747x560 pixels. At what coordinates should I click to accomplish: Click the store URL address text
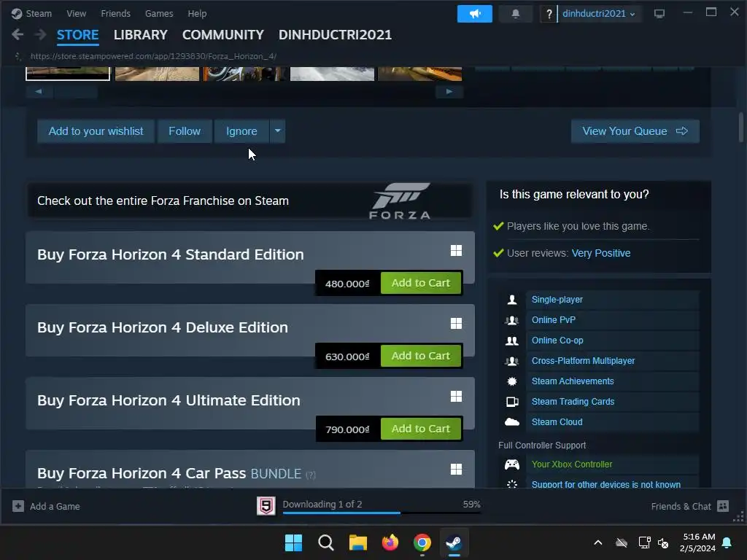[x=153, y=56]
